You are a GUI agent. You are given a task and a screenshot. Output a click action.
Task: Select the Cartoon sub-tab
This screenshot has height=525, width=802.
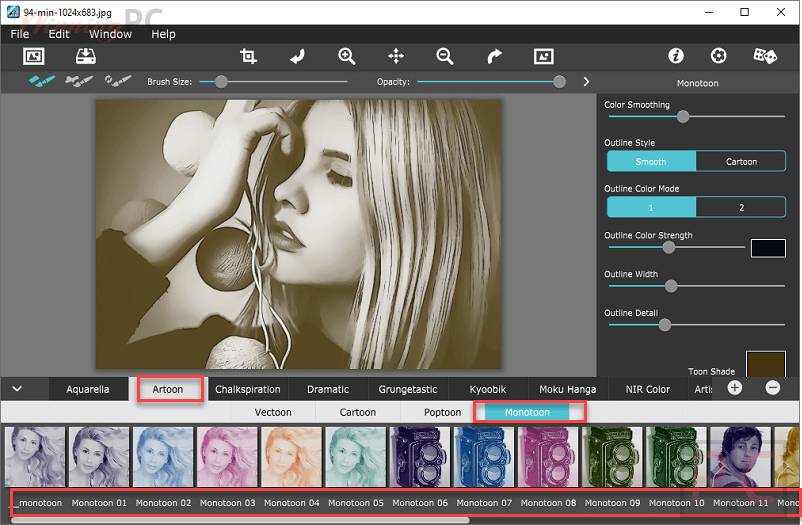tap(358, 412)
